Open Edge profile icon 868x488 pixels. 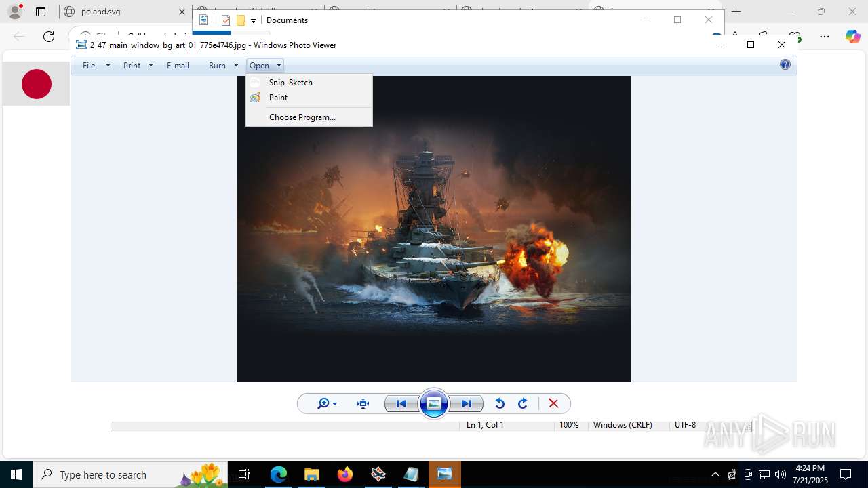click(x=15, y=12)
